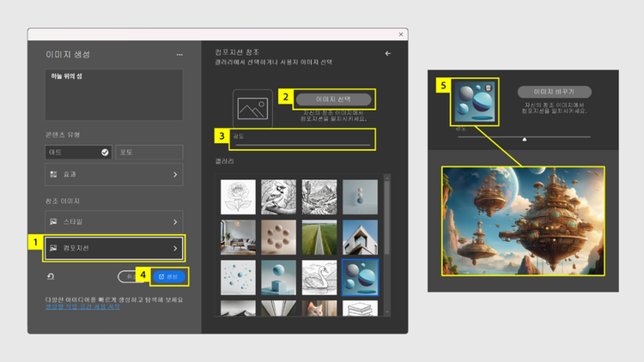Expand the 효과 effects row chevron

click(175, 174)
